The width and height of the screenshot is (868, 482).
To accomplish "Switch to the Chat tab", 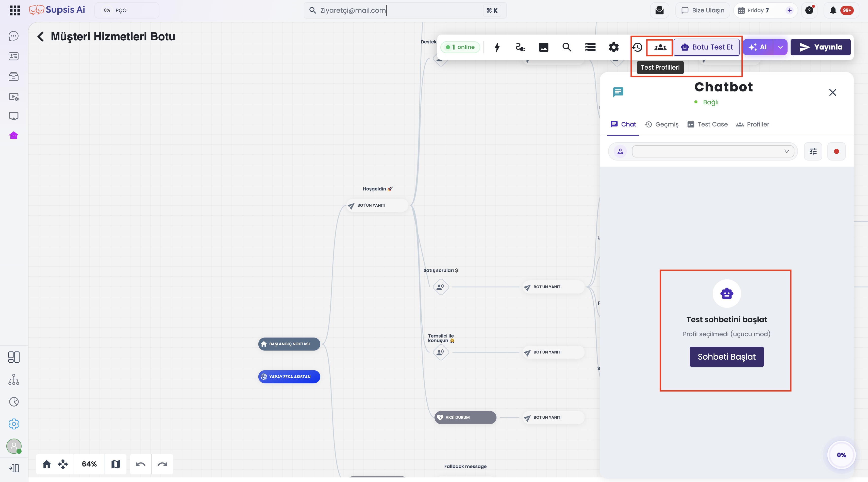I will (x=623, y=124).
